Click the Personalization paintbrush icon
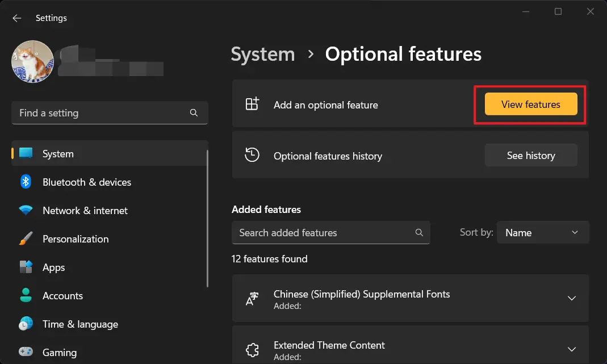607x364 pixels. 26,239
